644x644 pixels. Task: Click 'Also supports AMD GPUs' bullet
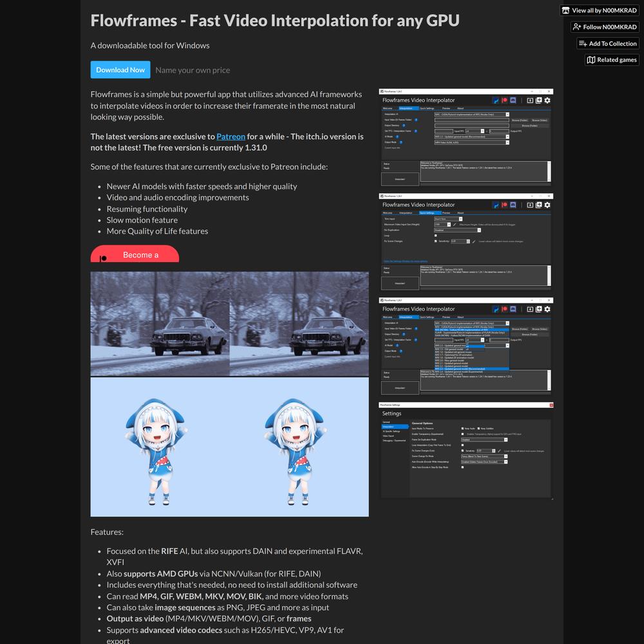pyautogui.click(x=214, y=574)
